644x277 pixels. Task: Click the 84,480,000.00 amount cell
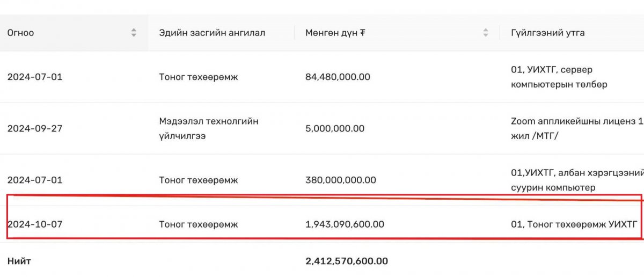pyautogui.click(x=338, y=77)
